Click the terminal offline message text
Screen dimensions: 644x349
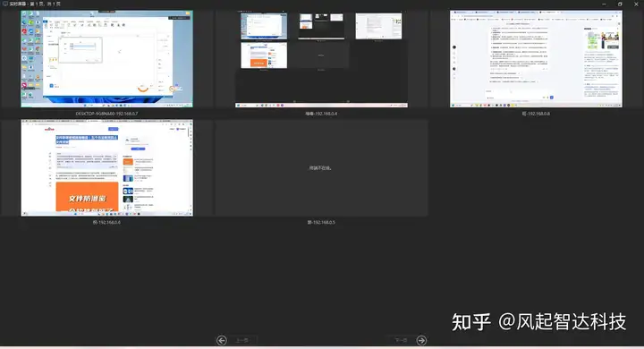tap(320, 168)
